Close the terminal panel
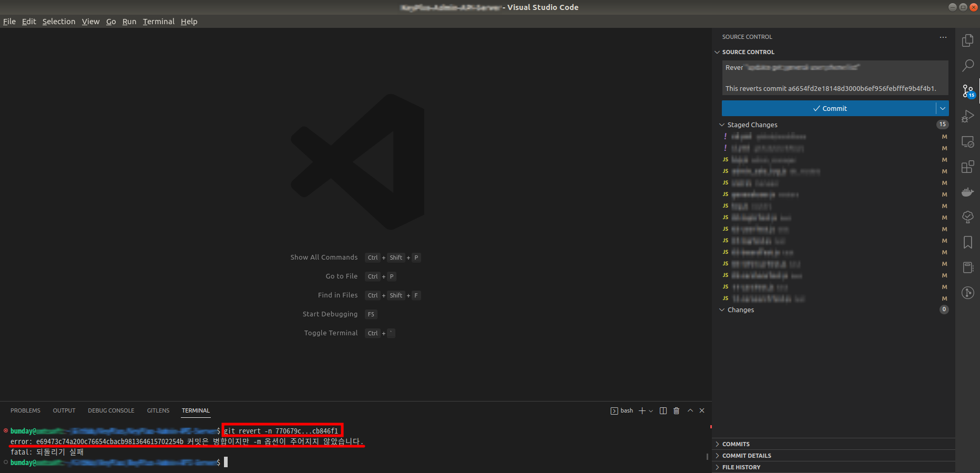The image size is (980, 473). [x=702, y=410]
